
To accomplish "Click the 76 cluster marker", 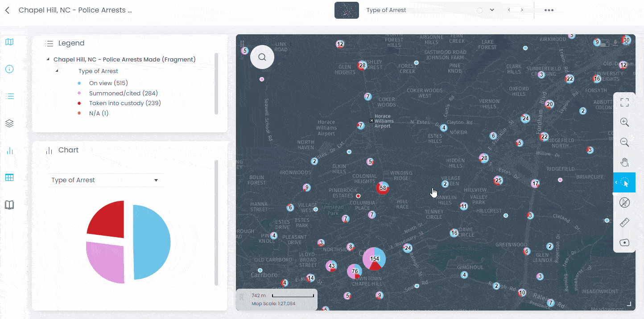I will coord(355,271).
